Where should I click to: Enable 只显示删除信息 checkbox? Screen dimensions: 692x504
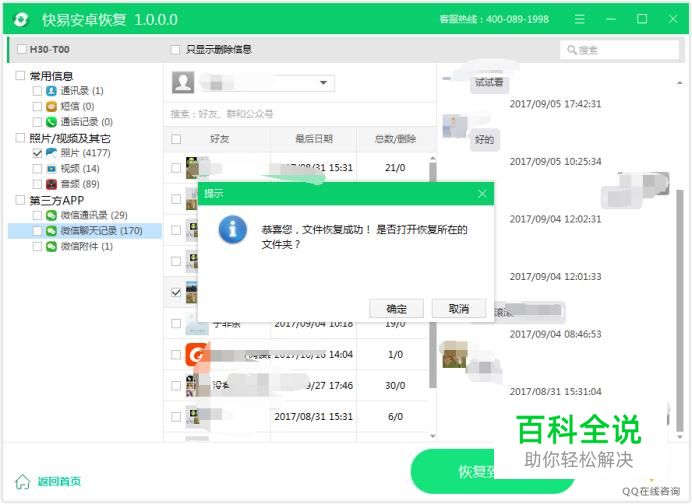coord(175,49)
